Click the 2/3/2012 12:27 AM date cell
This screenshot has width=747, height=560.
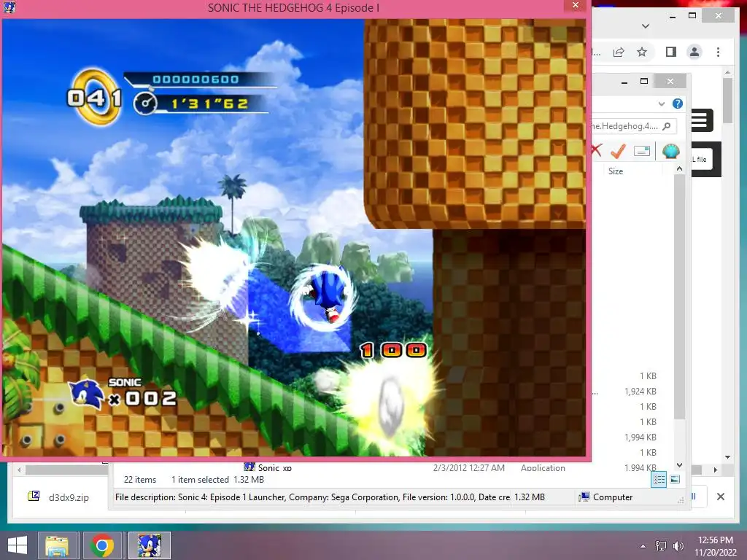[468, 467]
